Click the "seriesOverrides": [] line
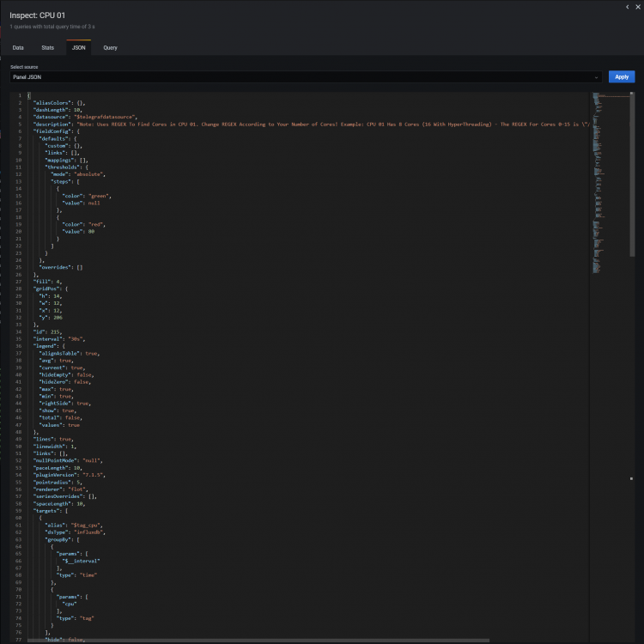This screenshot has width=644, height=644. (x=65, y=496)
